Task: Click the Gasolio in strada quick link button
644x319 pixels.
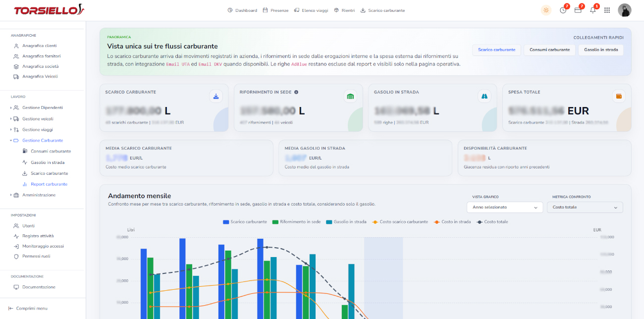Action: coord(601,50)
